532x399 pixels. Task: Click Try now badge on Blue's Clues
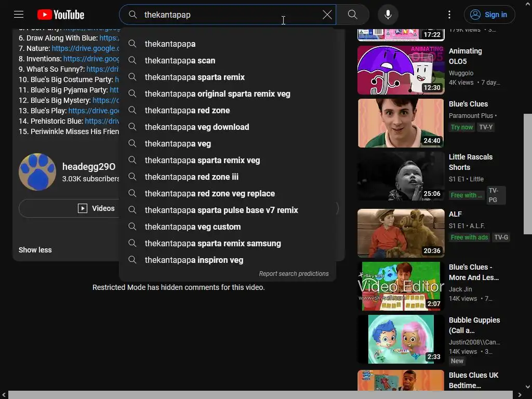(x=462, y=127)
